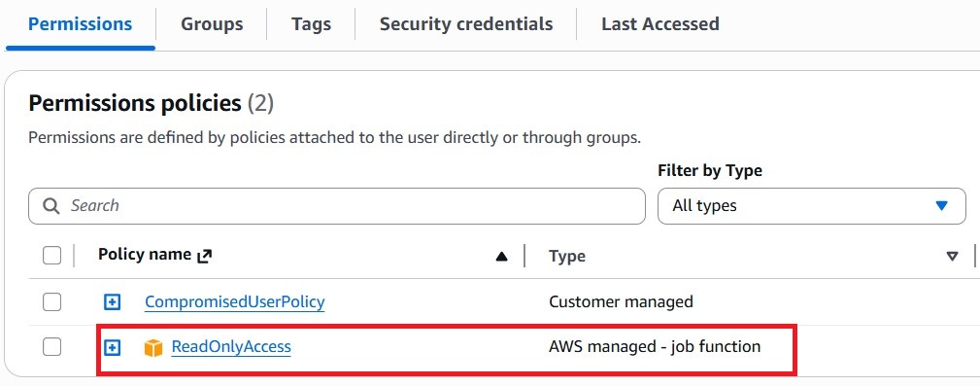This screenshot has width=980, height=386.
Task: Click the magnifying glass search icon
Action: [x=51, y=206]
